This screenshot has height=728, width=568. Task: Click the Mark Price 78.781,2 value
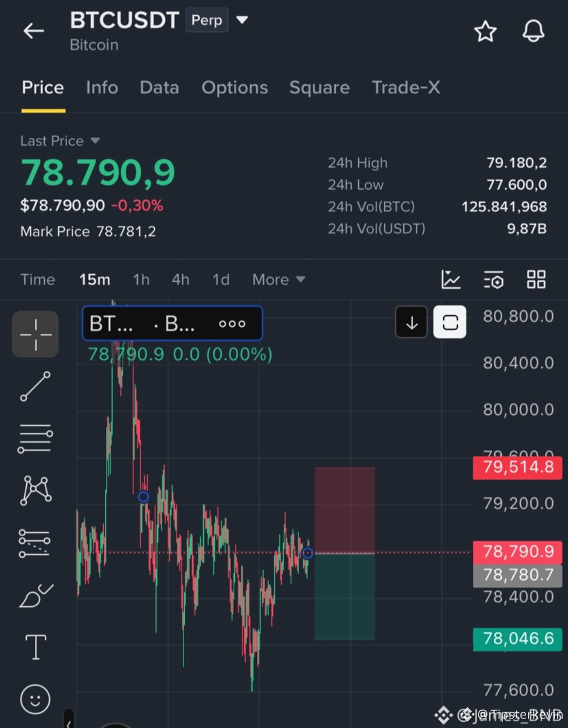(x=126, y=232)
